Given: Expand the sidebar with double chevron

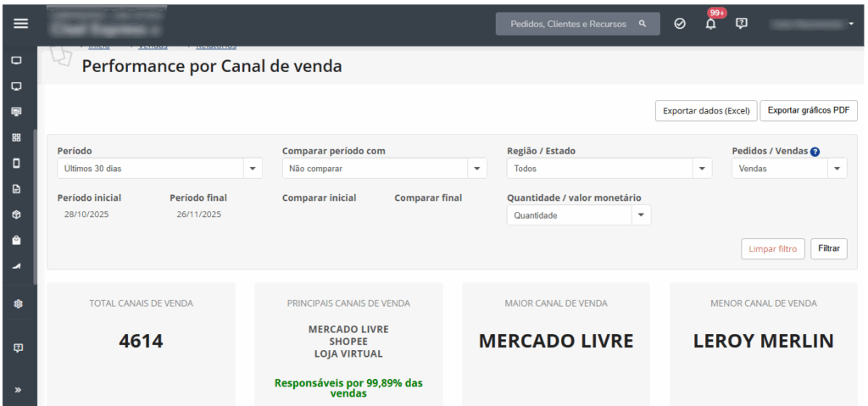Looking at the screenshot, I should [x=18, y=390].
